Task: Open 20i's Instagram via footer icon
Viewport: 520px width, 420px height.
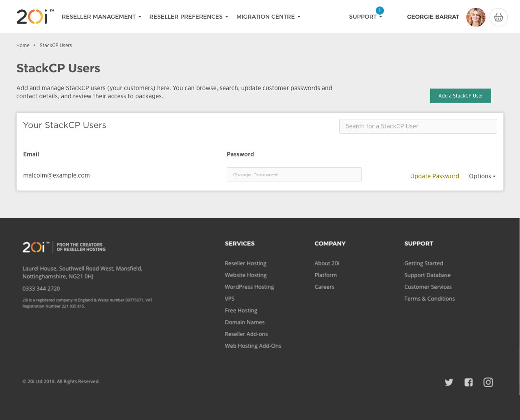Action: coord(488,382)
